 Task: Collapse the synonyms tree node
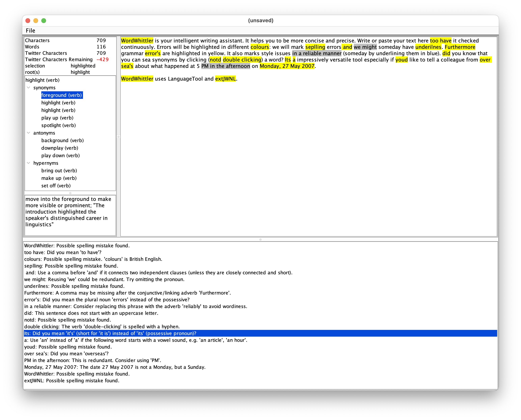point(29,88)
